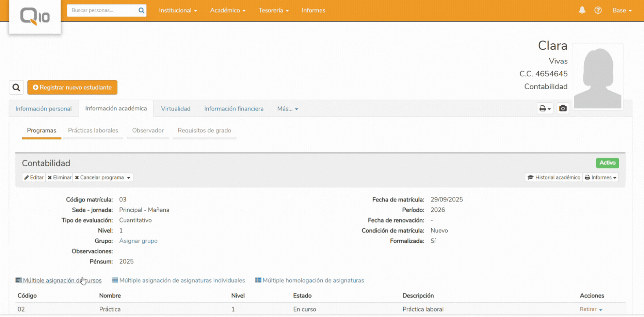This screenshot has width=644, height=317.
Task: Expand the Institucional menu
Action: tap(178, 11)
